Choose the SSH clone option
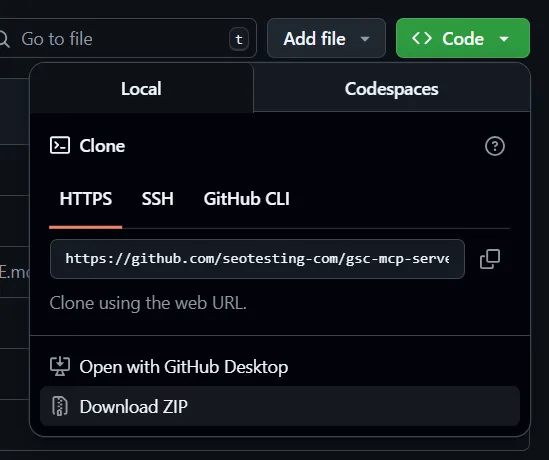 pyautogui.click(x=158, y=199)
